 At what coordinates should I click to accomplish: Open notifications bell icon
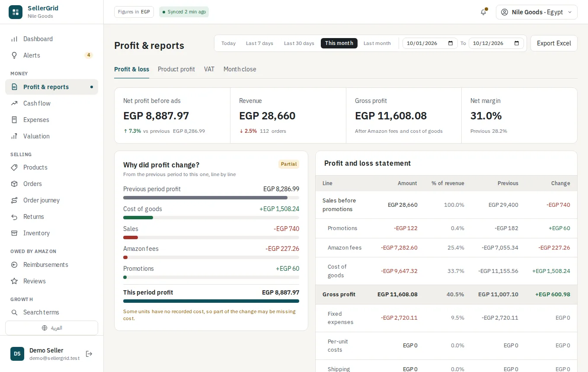(x=483, y=12)
